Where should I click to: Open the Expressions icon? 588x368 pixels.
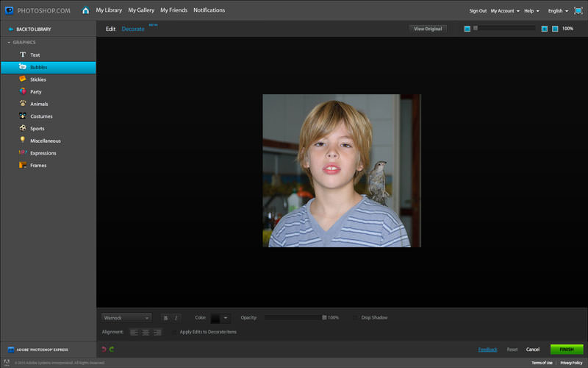[23, 152]
